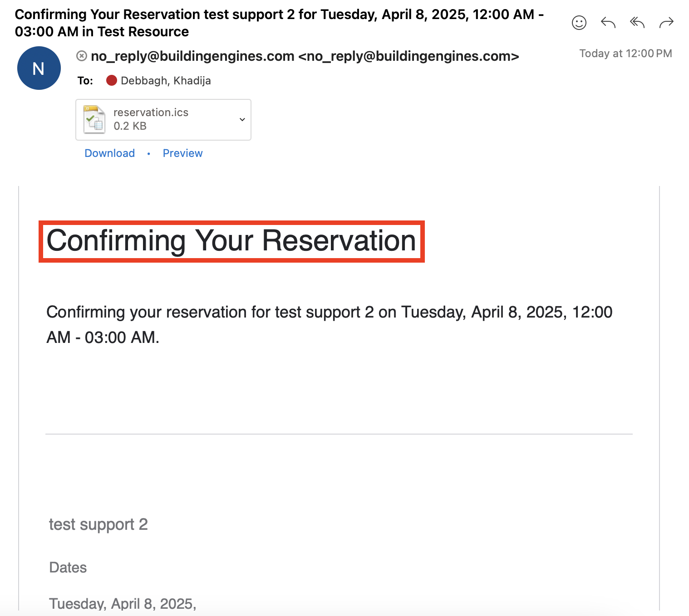Expand the reservation.ics attachment dropdown

[242, 120]
